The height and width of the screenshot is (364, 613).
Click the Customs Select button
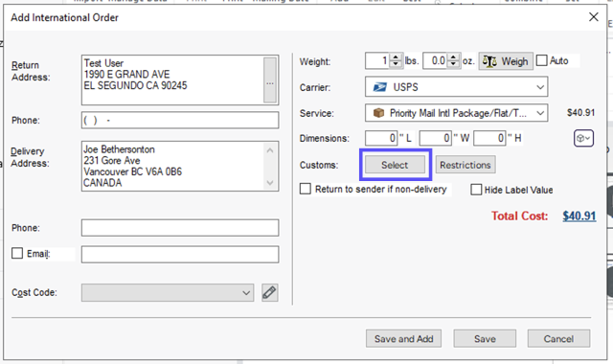pos(395,165)
